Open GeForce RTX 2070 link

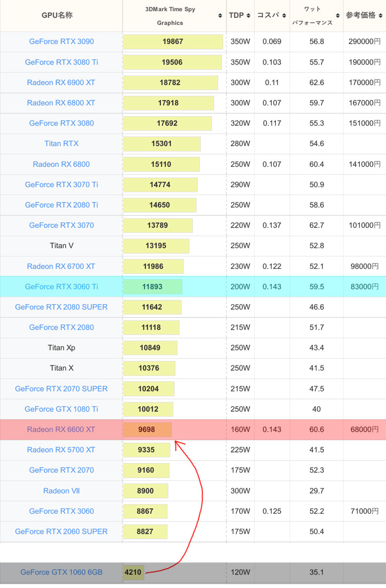click(x=61, y=470)
